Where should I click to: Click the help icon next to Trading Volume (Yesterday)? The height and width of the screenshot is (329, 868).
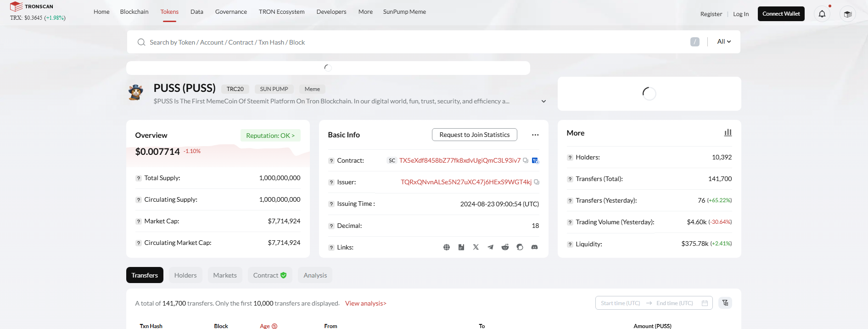click(570, 222)
